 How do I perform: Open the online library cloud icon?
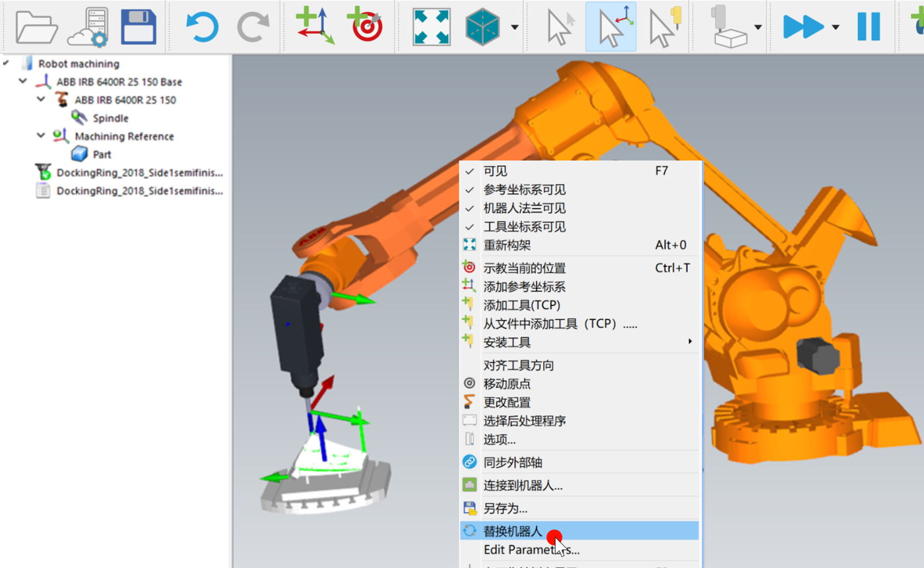point(88,26)
